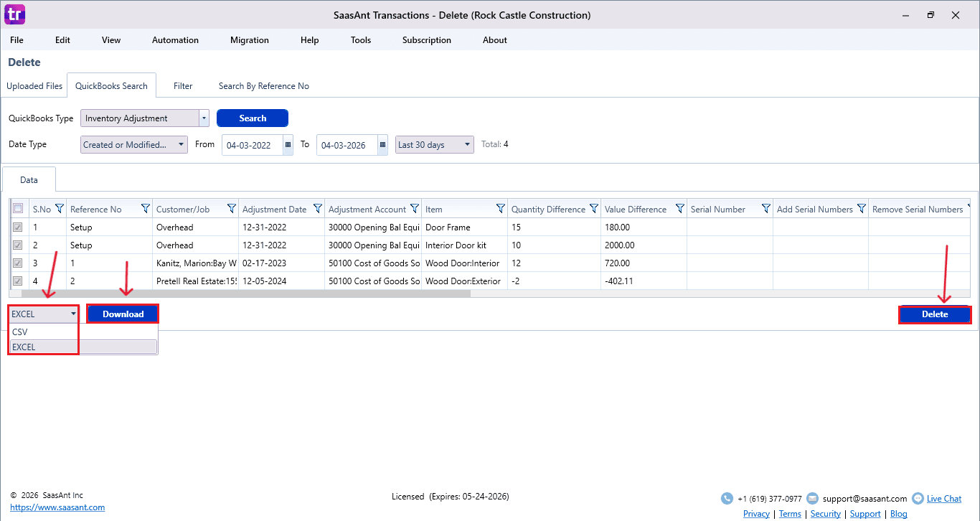Screen dimensions: 980x521
Task: Click the Delete button
Action: click(x=935, y=314)
